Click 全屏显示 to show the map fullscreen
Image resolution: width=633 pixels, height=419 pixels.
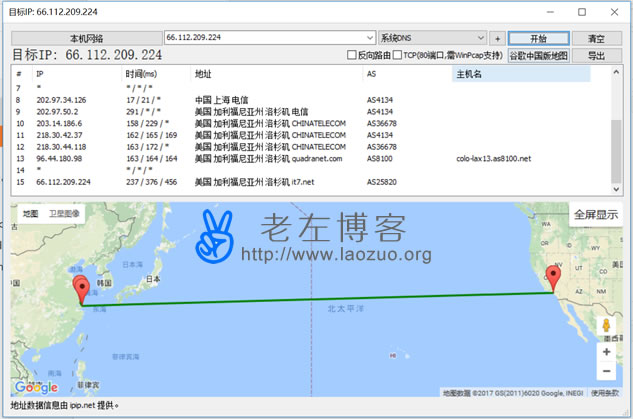(594, 214)
